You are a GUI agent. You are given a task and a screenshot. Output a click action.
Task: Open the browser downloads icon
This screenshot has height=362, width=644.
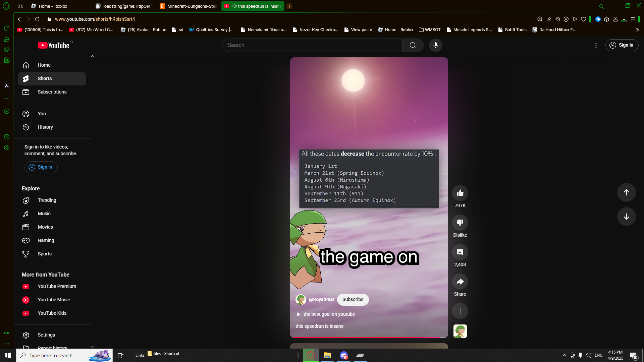tap(624, 19)
